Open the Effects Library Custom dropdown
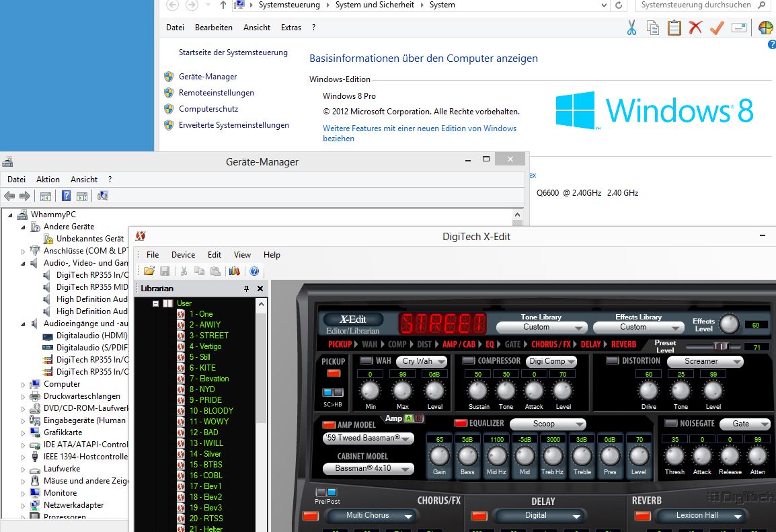 [x=638, y=327]
